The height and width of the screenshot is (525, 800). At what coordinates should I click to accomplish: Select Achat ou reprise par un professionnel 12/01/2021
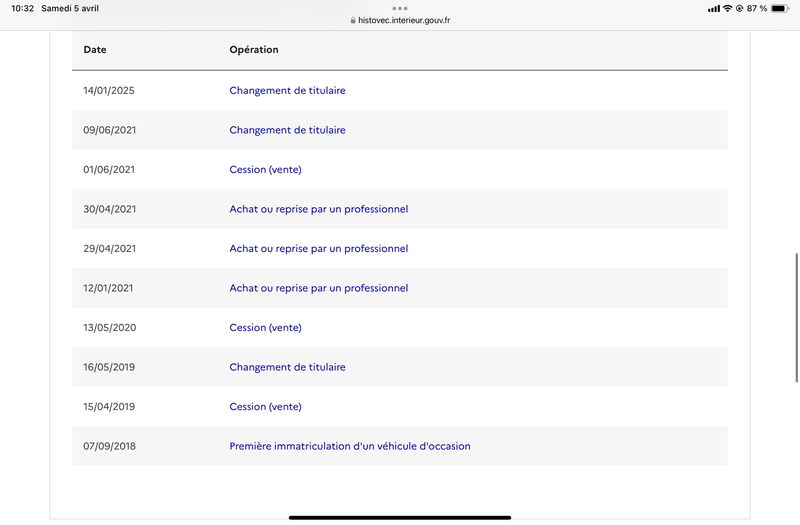(x=318, y=288)
